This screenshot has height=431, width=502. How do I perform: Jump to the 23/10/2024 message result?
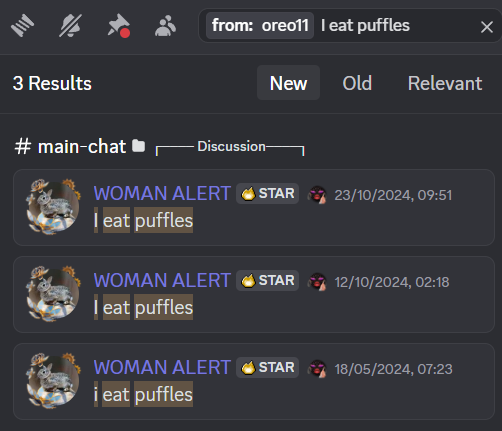(254, 207)
